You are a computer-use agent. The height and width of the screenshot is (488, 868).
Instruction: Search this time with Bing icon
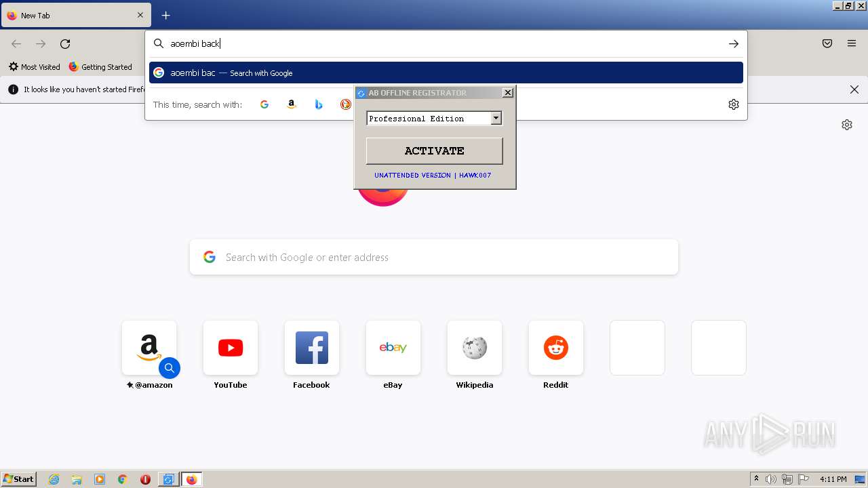[x=319, y=104]
